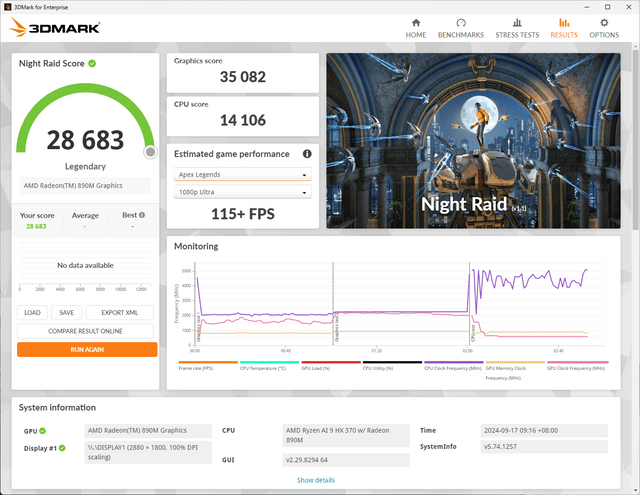Click the LOAD button
Viewport: 640px width, 495px height.
[32, 313]
